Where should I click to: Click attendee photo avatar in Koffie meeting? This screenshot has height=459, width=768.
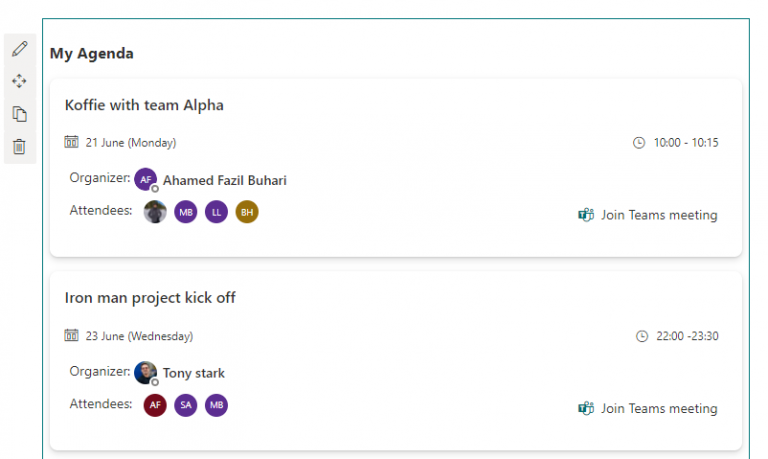coord(155,211)
